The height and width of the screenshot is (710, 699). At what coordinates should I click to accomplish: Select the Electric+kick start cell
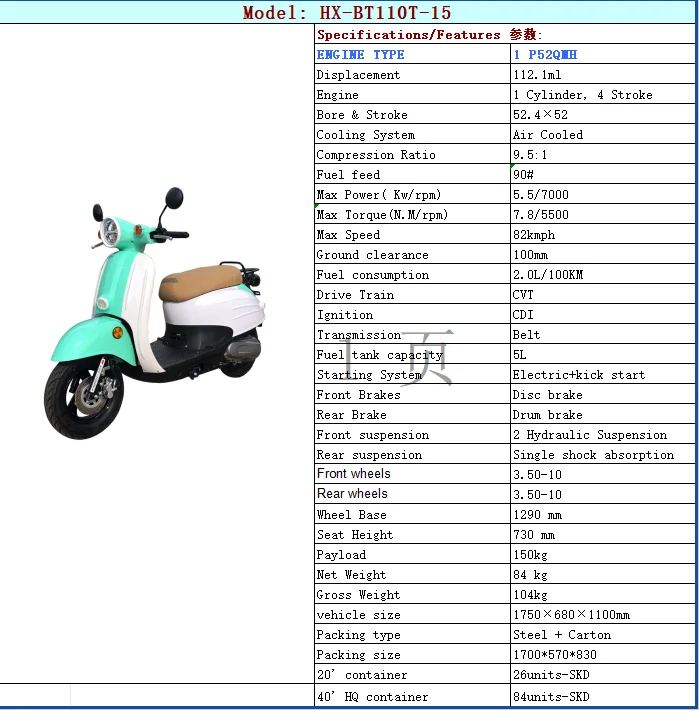603,374
